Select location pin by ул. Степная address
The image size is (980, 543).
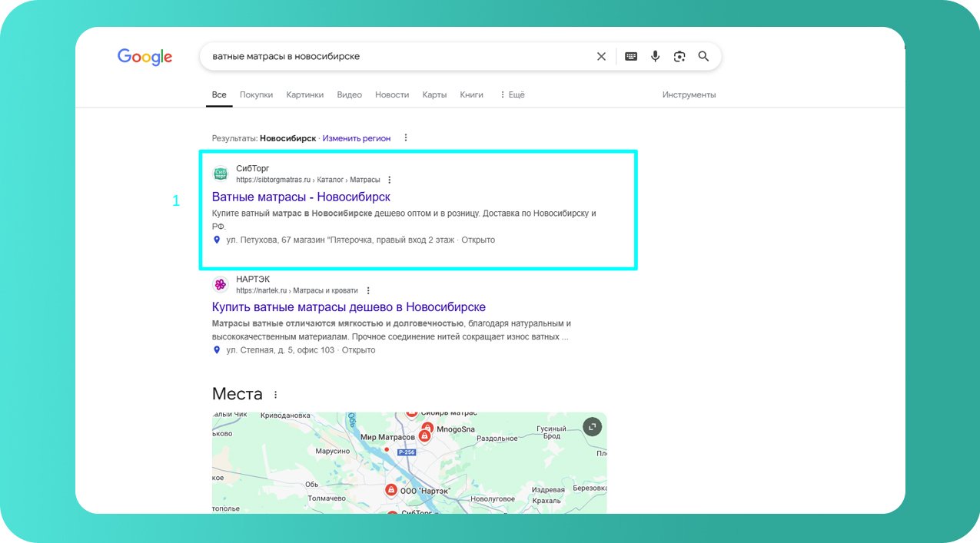[x=217, y=350]
